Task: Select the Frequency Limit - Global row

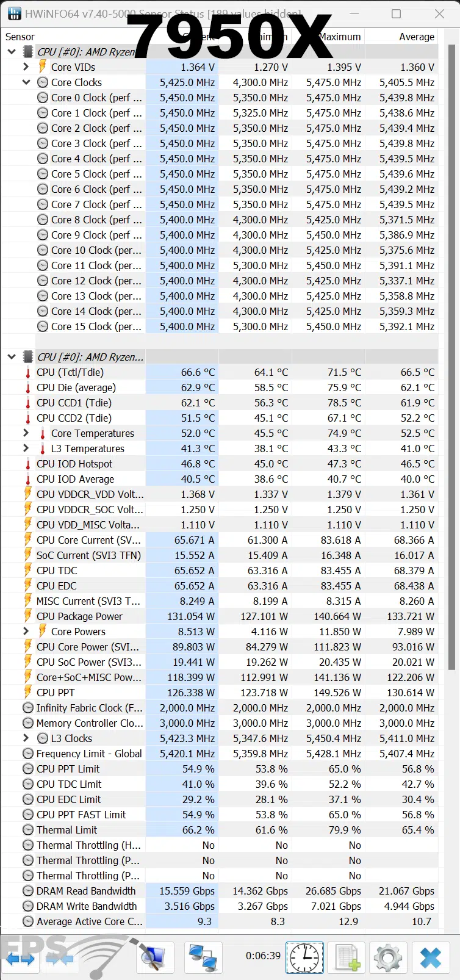Action: point(220,754)
